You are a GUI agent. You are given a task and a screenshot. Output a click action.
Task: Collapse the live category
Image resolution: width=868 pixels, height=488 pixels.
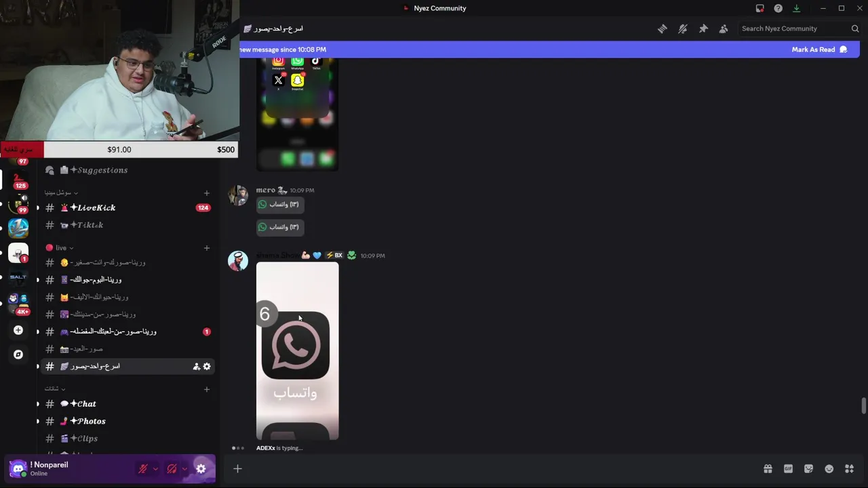[x=60, y=247]
